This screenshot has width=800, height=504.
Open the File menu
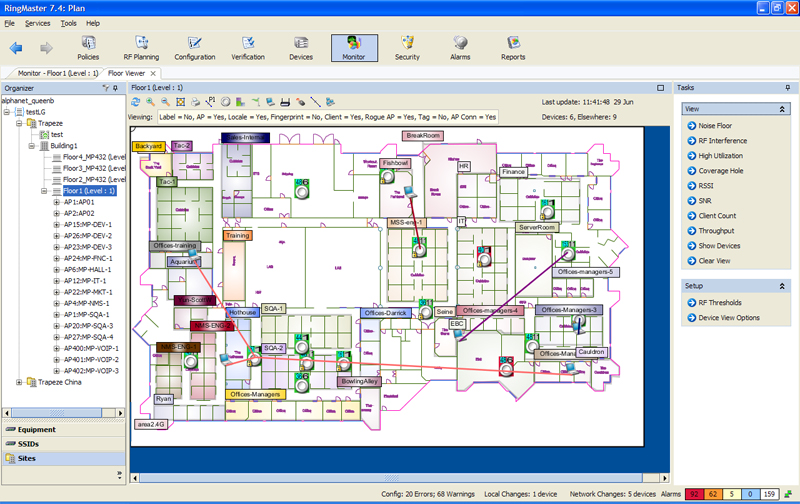click(10, 23)
